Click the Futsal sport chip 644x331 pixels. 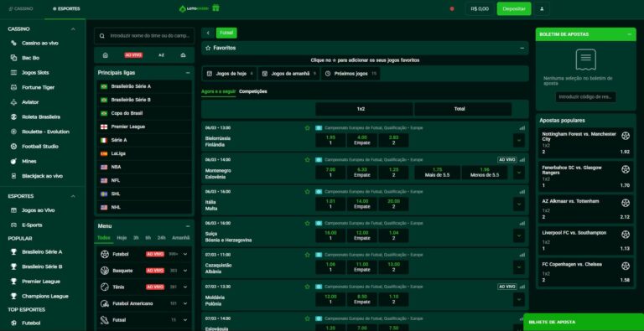(x=226, y=33)
